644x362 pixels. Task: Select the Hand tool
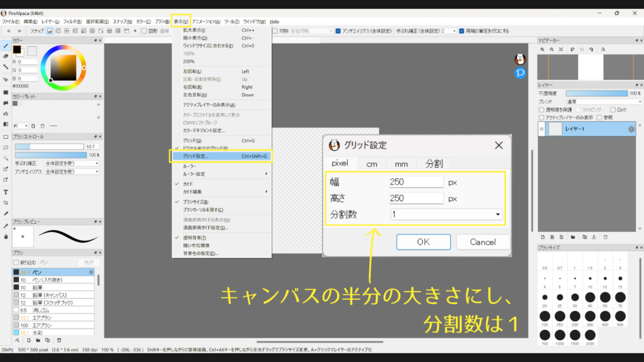pyautogui.click(x=6, y=237)
